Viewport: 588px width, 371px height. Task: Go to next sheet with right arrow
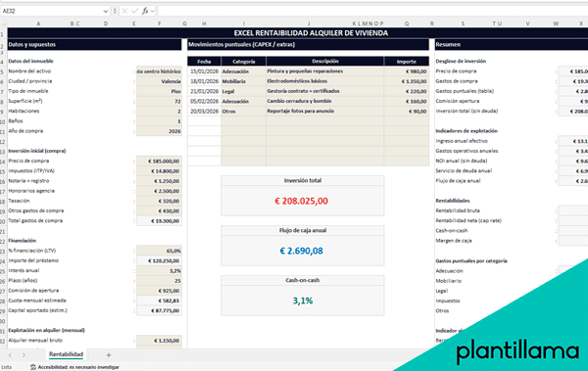coord(24,355)
